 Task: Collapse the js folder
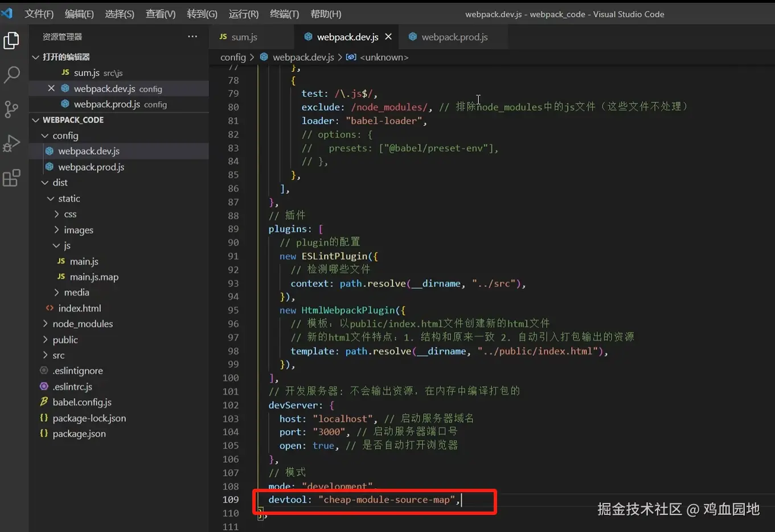pos(120,245)
